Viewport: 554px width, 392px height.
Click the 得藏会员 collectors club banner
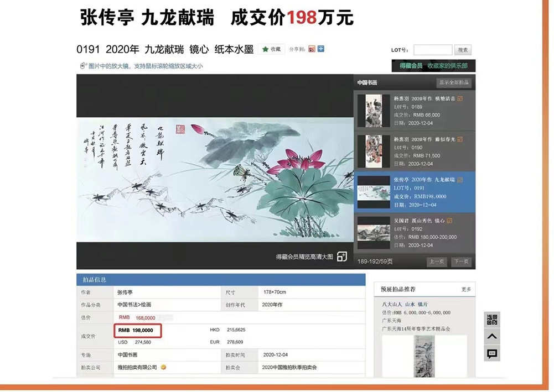pos(433,66)
